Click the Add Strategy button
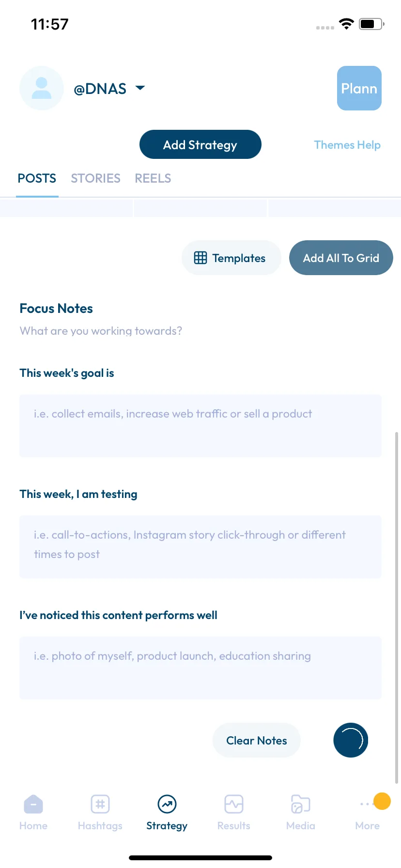 (200, 144)
